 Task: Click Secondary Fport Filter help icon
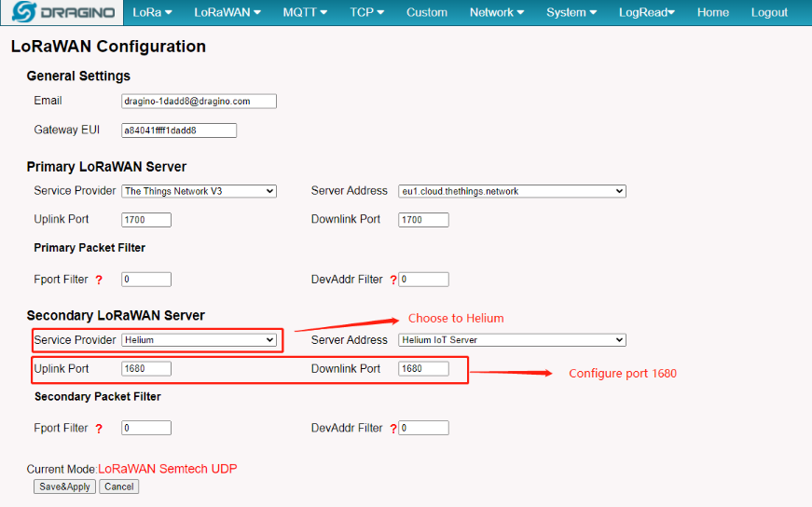pyautogui.click(x=99, y=429)
